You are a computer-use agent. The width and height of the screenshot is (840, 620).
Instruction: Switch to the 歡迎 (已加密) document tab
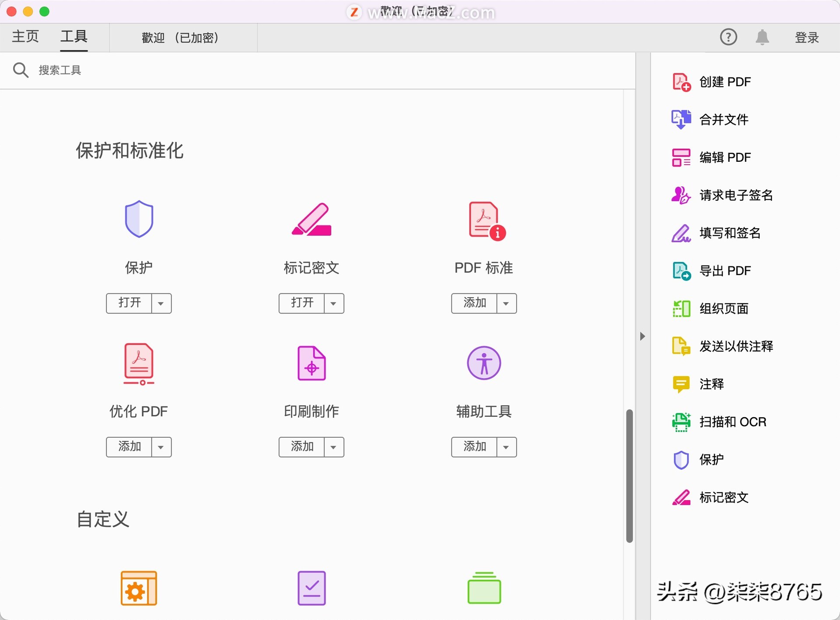tap(180, 38)
